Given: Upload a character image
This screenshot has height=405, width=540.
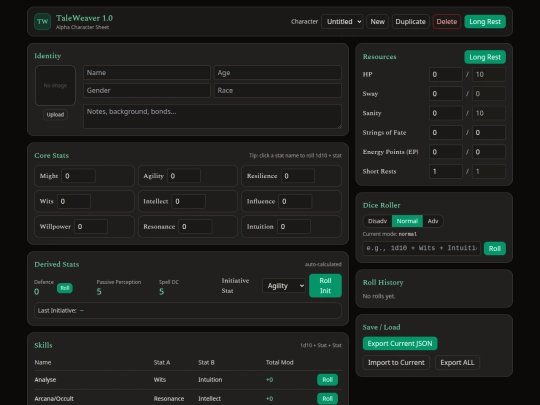Looking at the screenshot, I should (55, 114).
